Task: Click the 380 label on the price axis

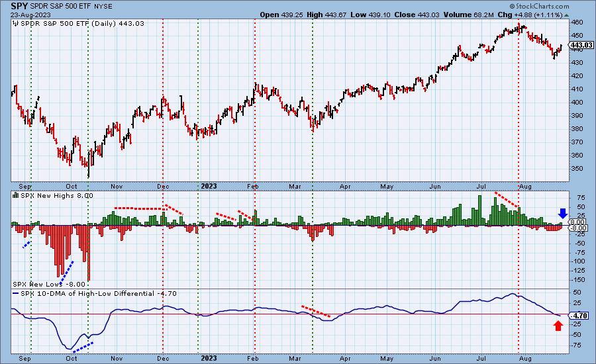Action: 577,129
